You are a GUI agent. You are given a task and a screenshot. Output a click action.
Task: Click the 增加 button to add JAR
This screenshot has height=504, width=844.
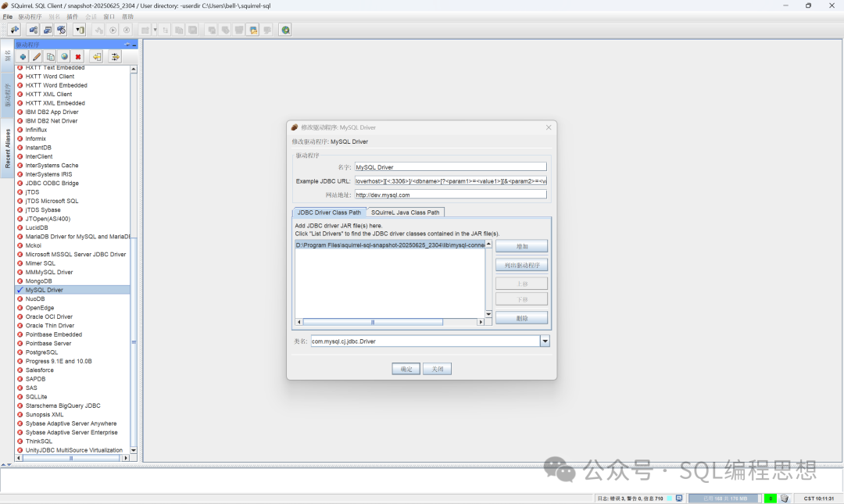click(521, 246)
